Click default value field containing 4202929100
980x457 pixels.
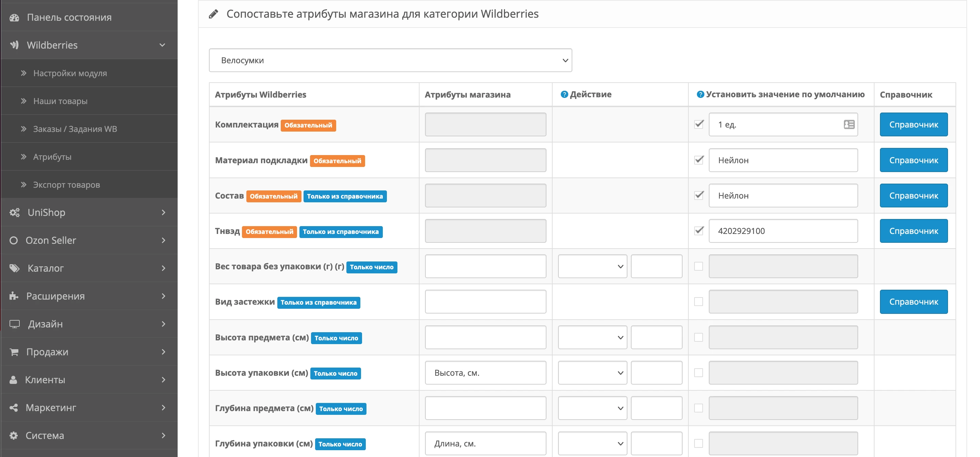[x=783, y=231]
